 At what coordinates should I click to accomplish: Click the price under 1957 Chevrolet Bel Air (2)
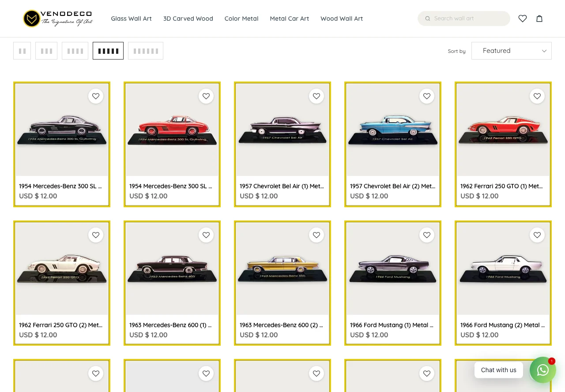(369, 196)
